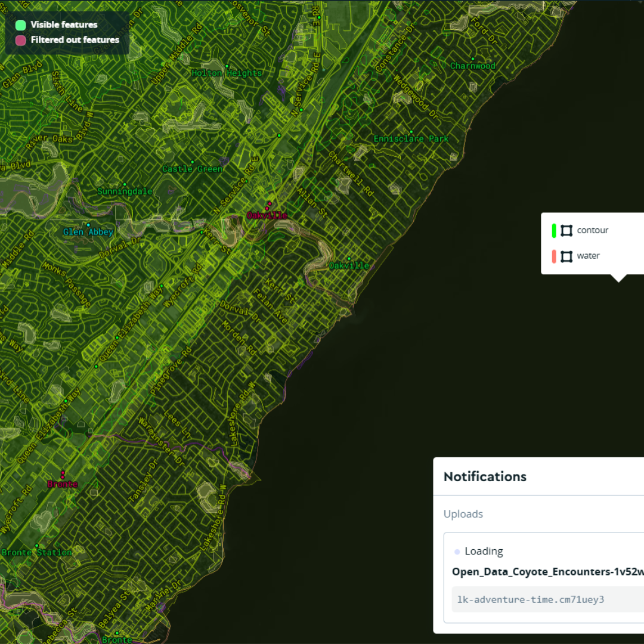This screenshot has height=644, width=644.
Task: Click the green dot icon for Visible features
Action: [20, 25]
